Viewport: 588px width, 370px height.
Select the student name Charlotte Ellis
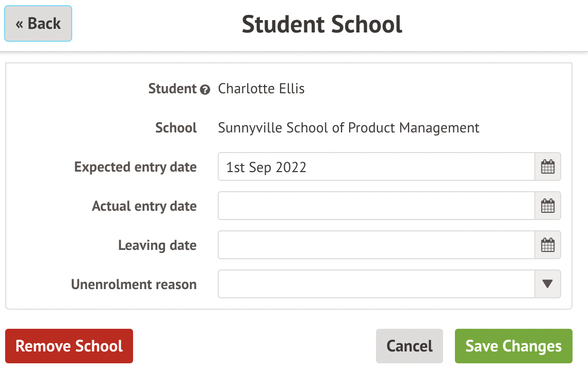pyautogui.click(x=262, y=89)
